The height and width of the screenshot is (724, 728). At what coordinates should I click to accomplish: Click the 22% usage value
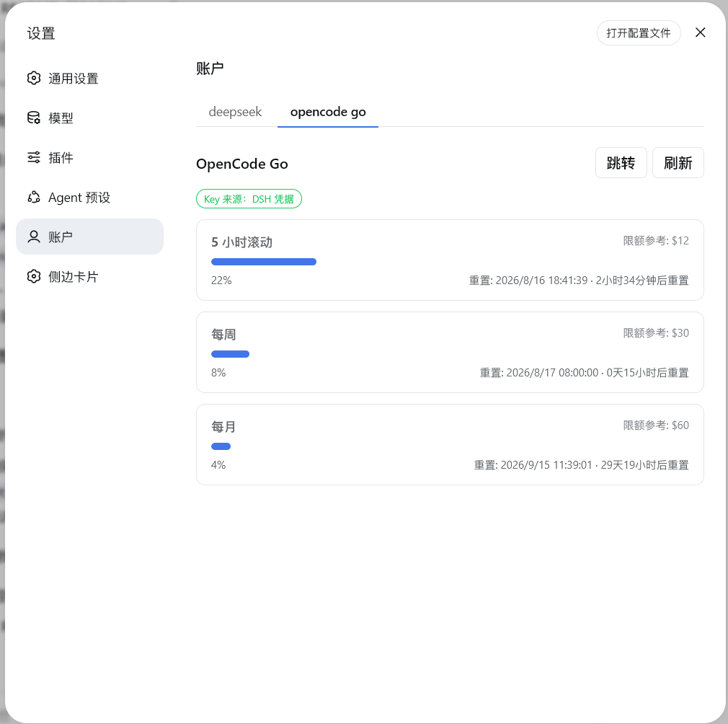click(x=221, y=281)
